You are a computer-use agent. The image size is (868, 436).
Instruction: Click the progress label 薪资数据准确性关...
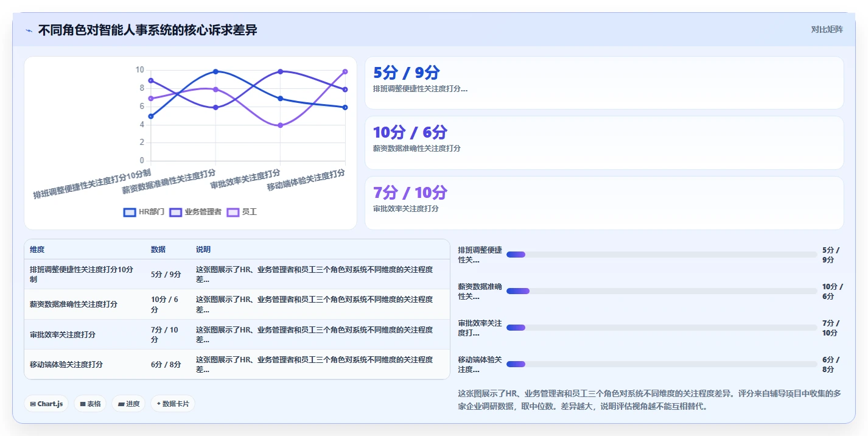coord(480,291)
